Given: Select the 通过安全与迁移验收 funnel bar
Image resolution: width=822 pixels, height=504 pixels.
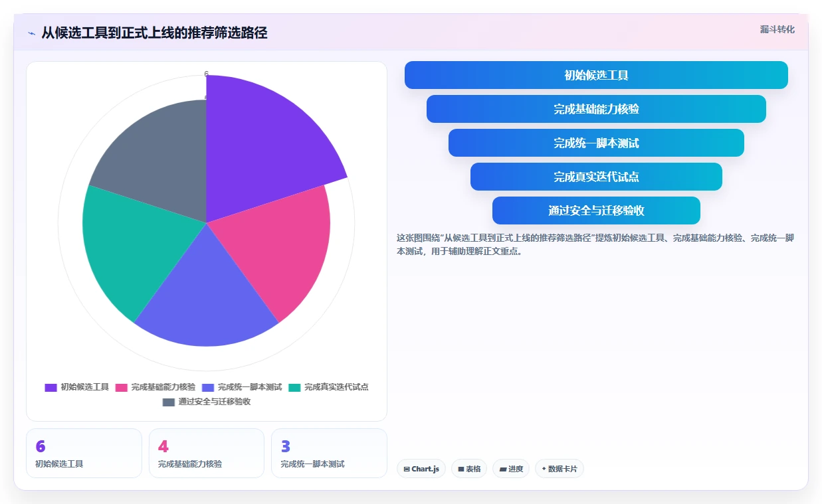Looking at the screenshot, I should [x=596, y=210].
